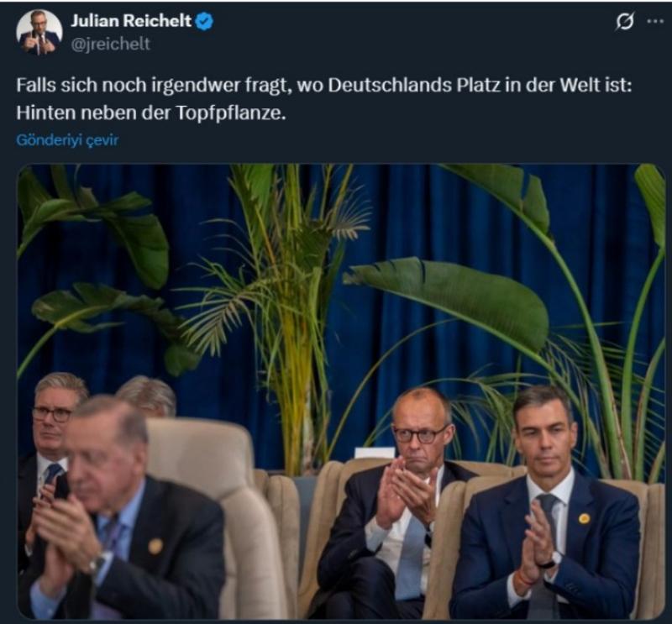
Task: Click the tweet text starting "Falls sich noch"
Action: (324, 99)
